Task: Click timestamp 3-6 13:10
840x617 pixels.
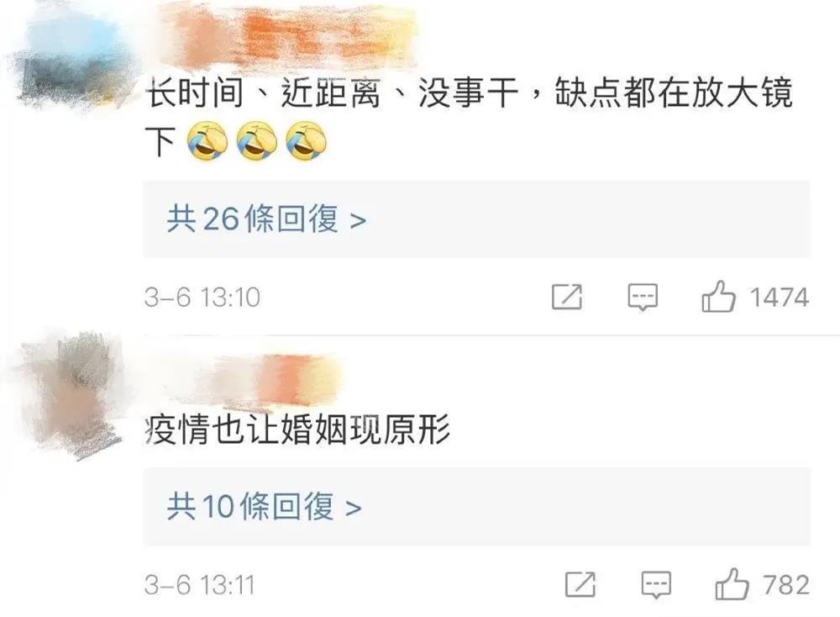Action: 202,298
